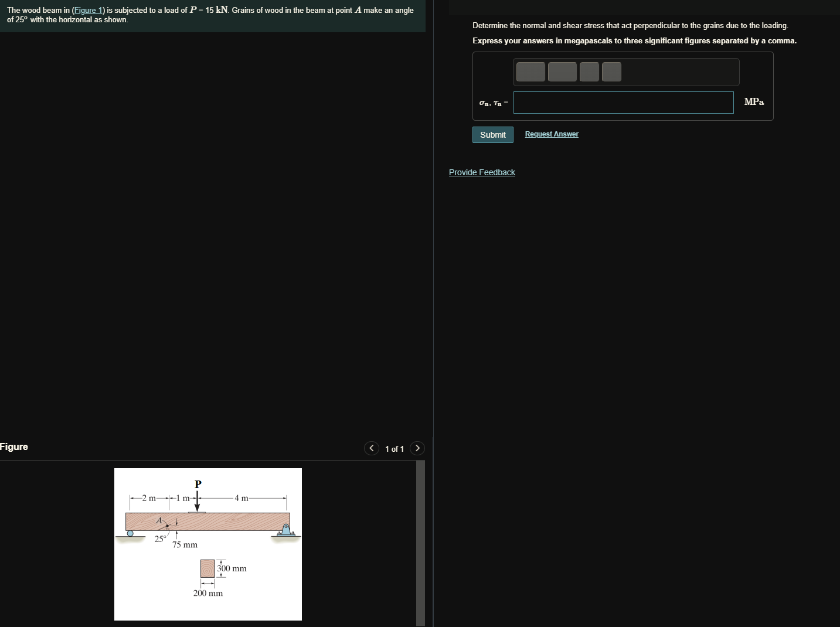
Task: Open the Figure 1 link
Action: 88,11
